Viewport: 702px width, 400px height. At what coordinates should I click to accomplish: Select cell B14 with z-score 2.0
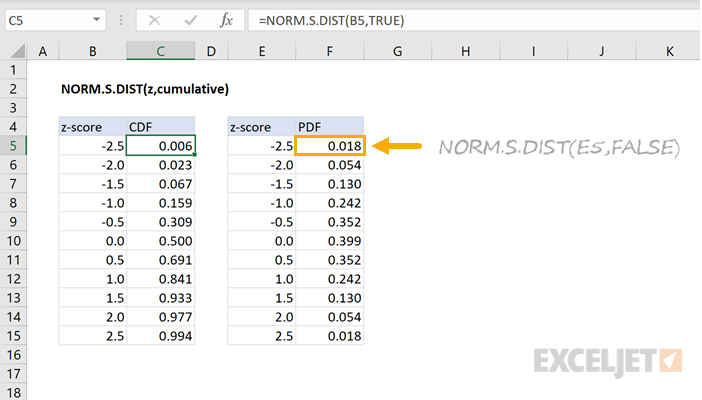[93, 317]
